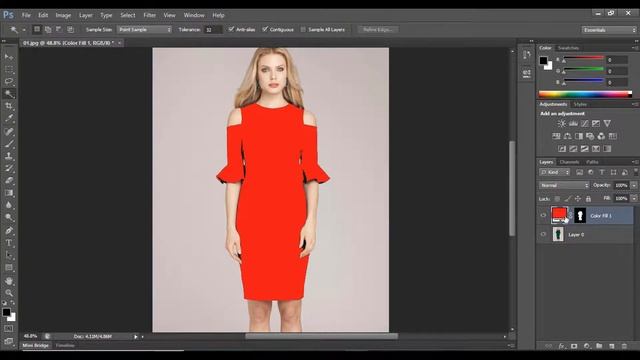Add a Levels adjustment

click(x=573, y=123)
